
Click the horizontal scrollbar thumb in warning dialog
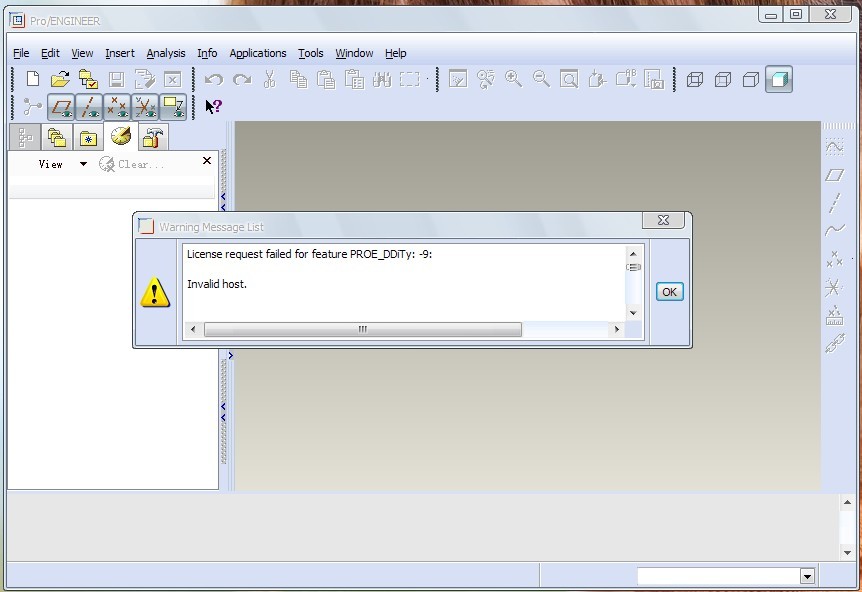[x=363, y=329]
